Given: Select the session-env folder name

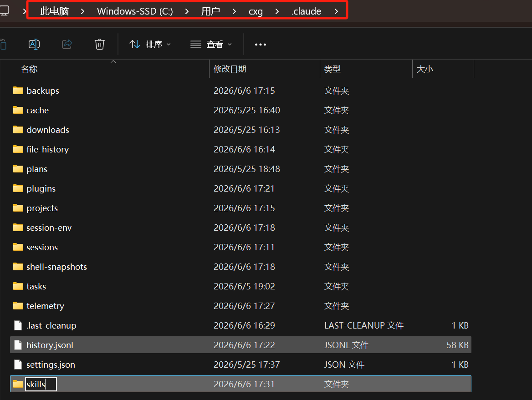Looking at the screenshot, I should (x=49, y=228).
